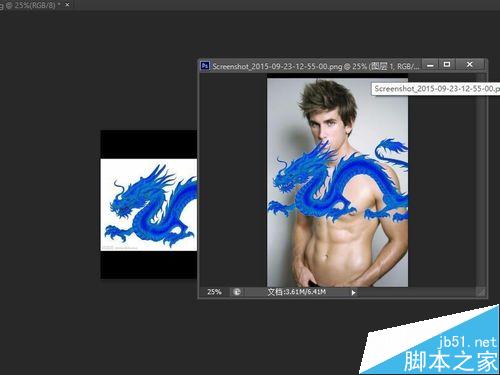Close the floating Screenshot document window

469,65
